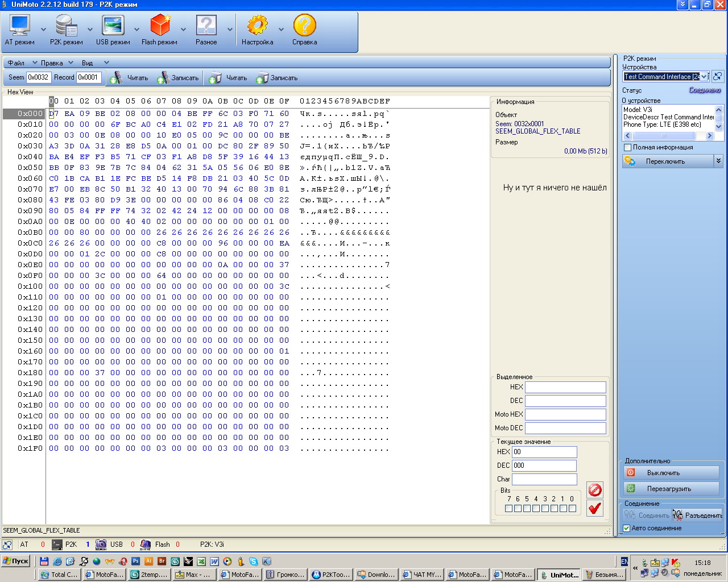The width and height of the screenshot is (728, 582).
Task: Open Skype from the quick launch bar
Action: pyautogui.click(x=253, y=561)
